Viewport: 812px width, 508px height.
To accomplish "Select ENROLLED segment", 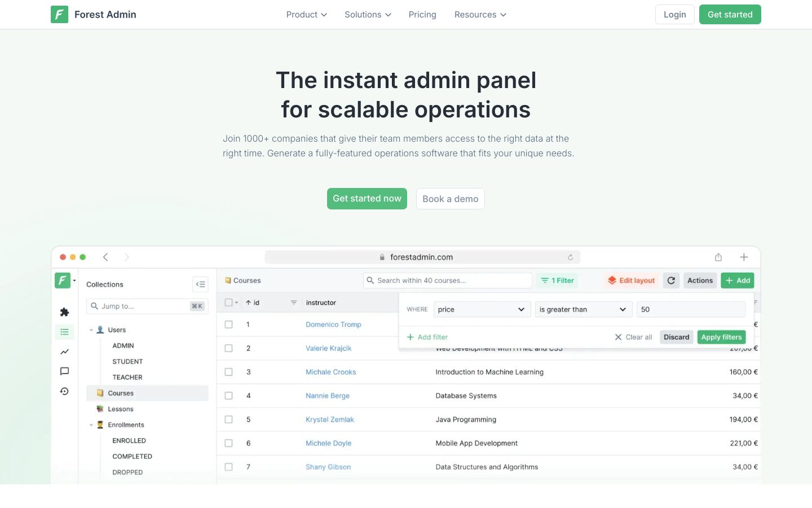I will [x=129, y=441].
